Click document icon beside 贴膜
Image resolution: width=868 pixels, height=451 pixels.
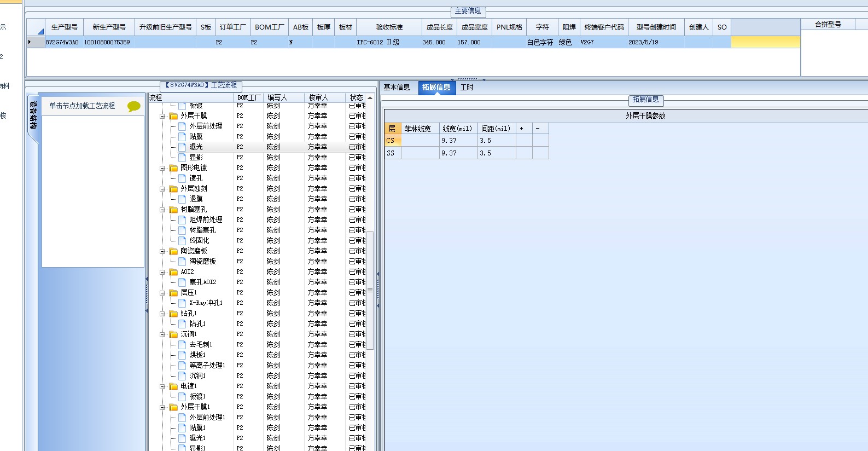[183, 137]
